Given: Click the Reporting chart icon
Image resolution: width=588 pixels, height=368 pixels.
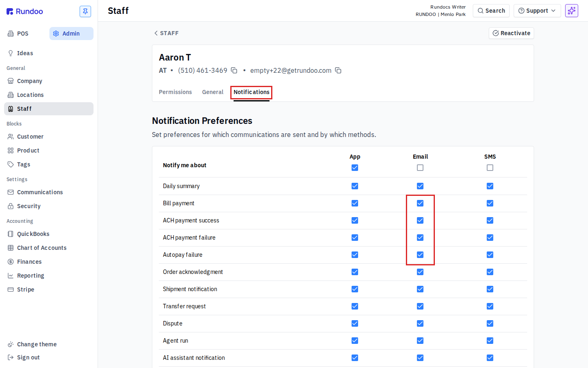Looking at the screenshot, I should coord(11,276).
